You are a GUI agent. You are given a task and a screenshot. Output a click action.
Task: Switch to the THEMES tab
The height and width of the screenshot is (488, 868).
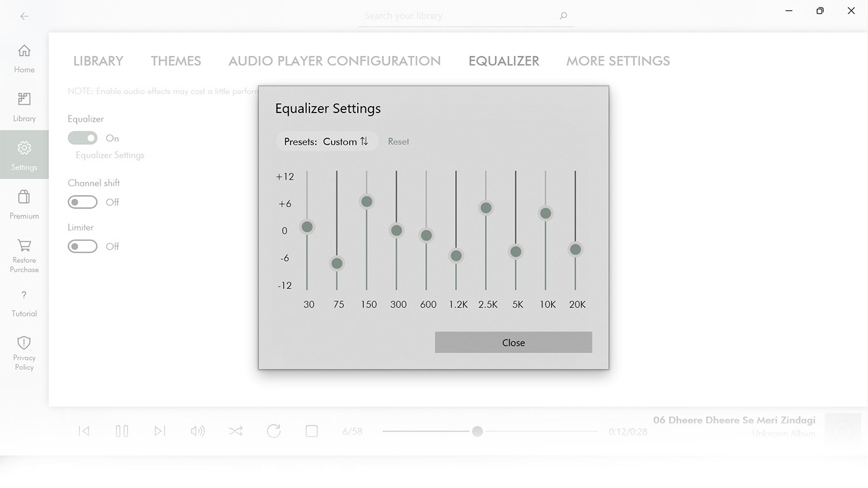point(176,60)
